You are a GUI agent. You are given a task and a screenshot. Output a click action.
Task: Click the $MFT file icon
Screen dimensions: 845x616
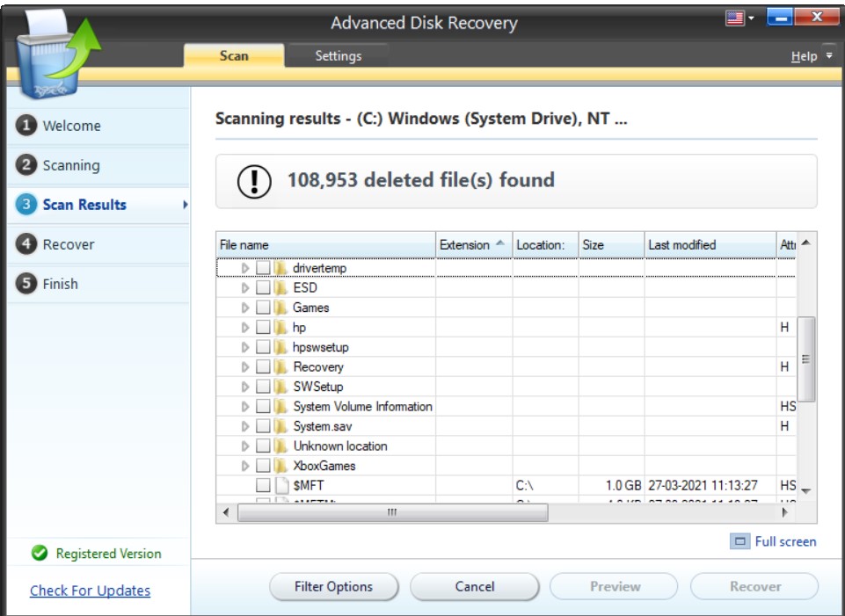tap(280, 485)
